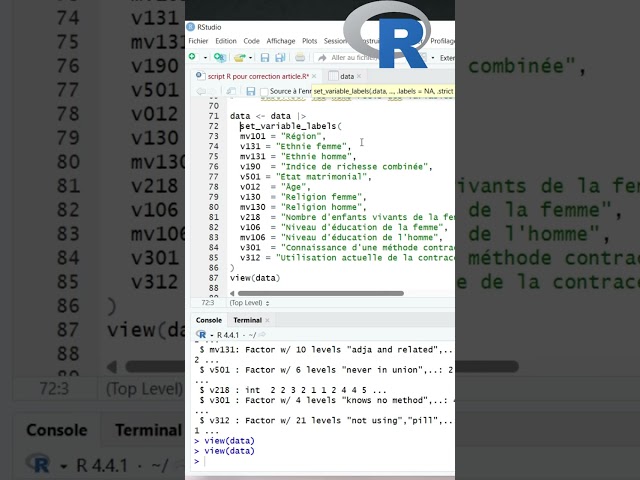Open the (Top Level) scope dropdown

tap(249, 303)
